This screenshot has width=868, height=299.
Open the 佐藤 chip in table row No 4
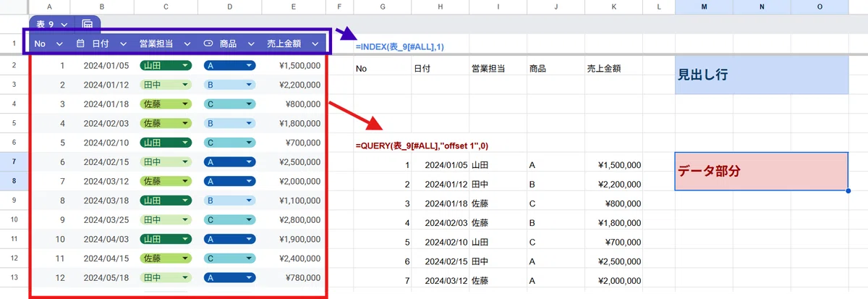[x=166, y=123]
